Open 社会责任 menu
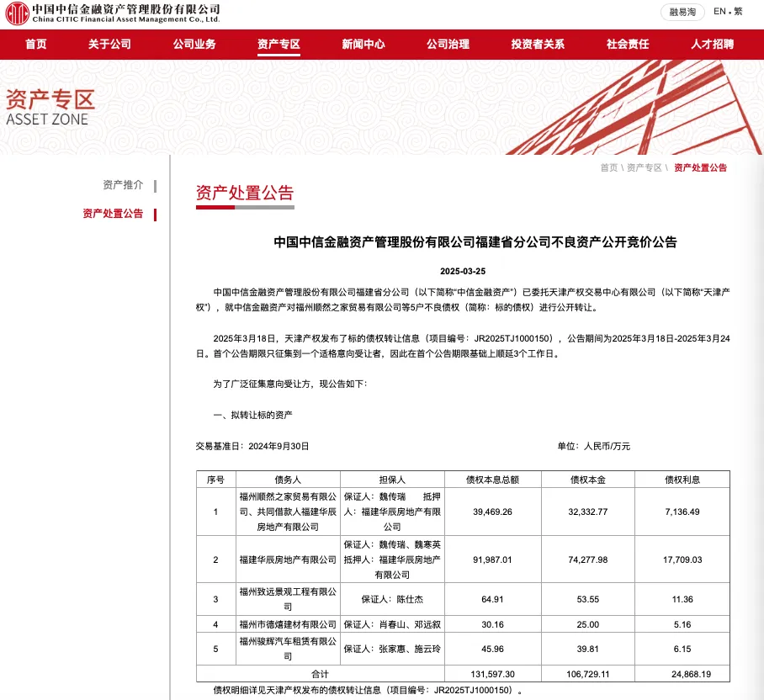The image size is (764, 700). click(x=628, y=45)
